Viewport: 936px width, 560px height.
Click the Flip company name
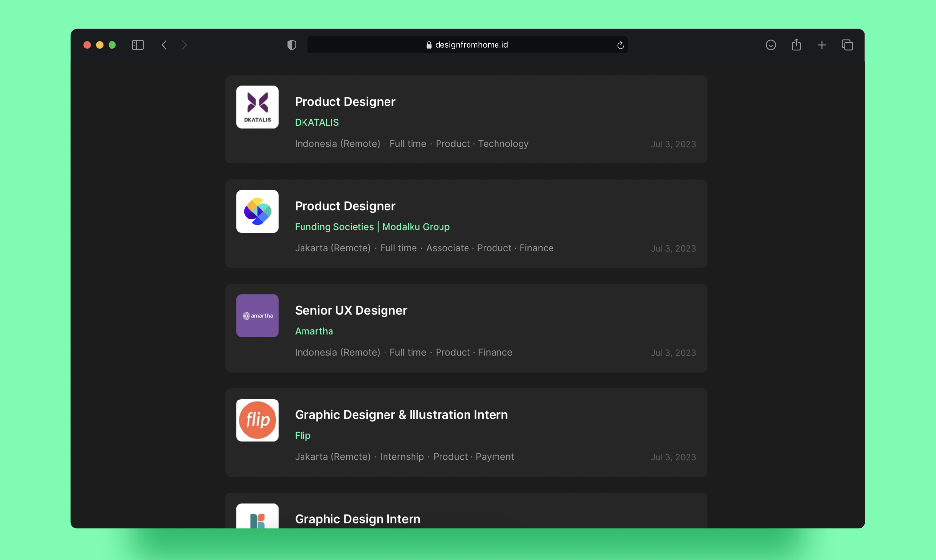[303, 435]
